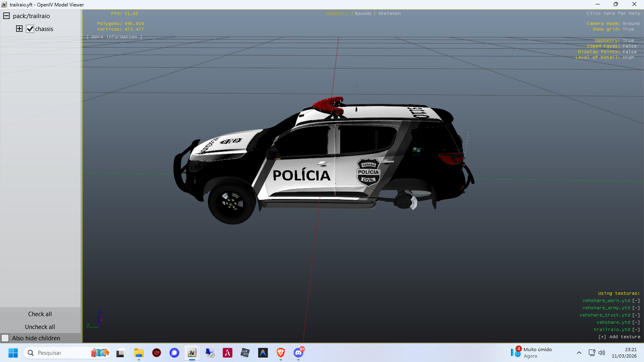644x362 pixels.
Task: Remove the vehshare_truck.ytd texture
Action: (x=636, y=315)
